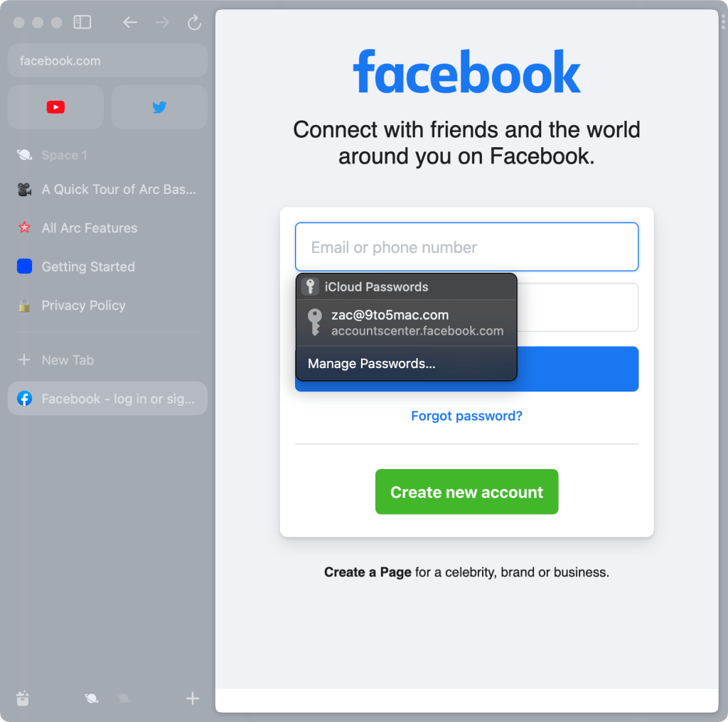Click the Forgot password? link
728x722 pixels.
click(x=466, y=416)
